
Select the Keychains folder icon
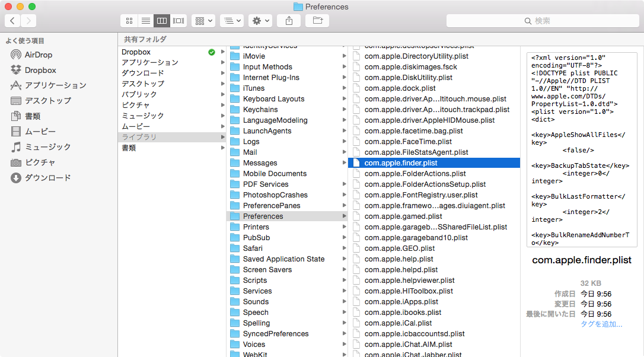pyautogui.click(x=235, y=110)
